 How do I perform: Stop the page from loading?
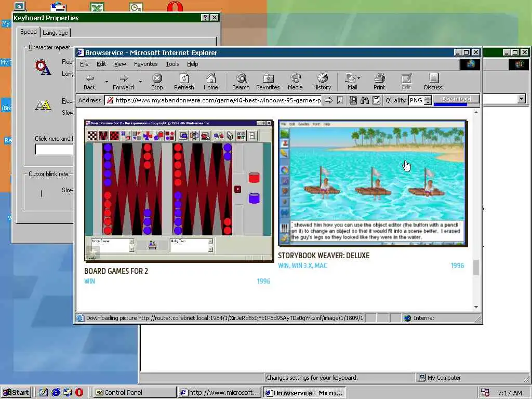tap(157, 82)
